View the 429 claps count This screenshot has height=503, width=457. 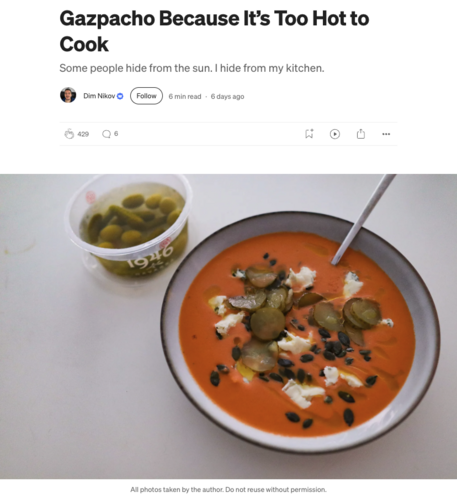click(83, 134)
